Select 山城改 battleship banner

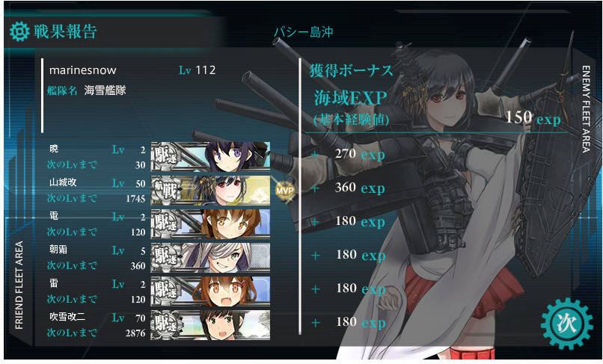(210, 191)
